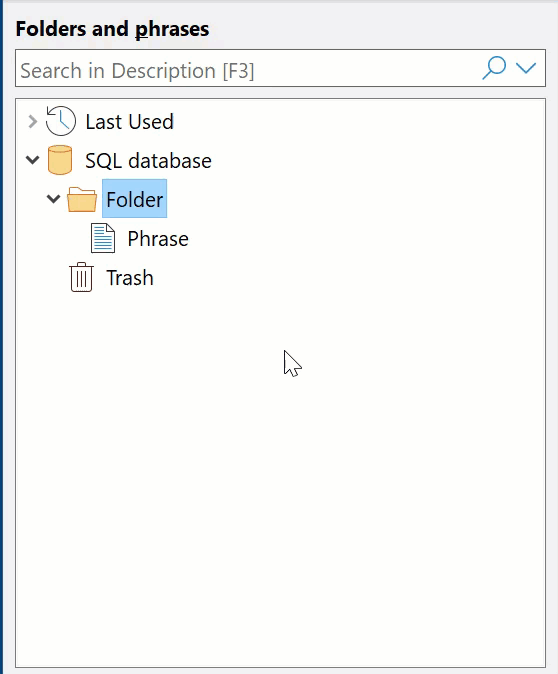
Task: Collapse the SQL database node
Action: click(x=32, y=160)
